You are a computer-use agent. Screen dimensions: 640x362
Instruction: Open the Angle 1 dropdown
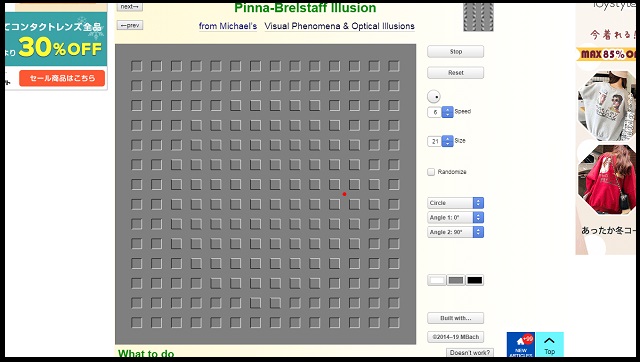tap(456, 218)
